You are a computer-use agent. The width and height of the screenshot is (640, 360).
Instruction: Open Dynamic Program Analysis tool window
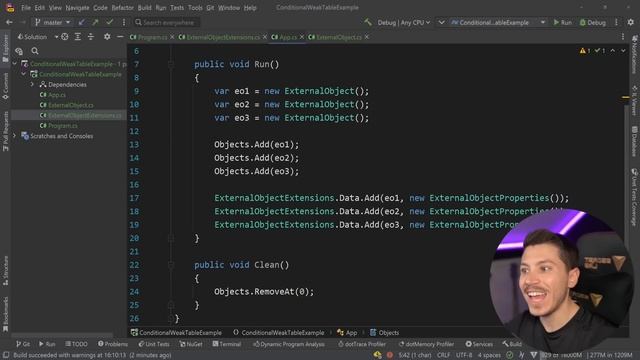[289, 344]
